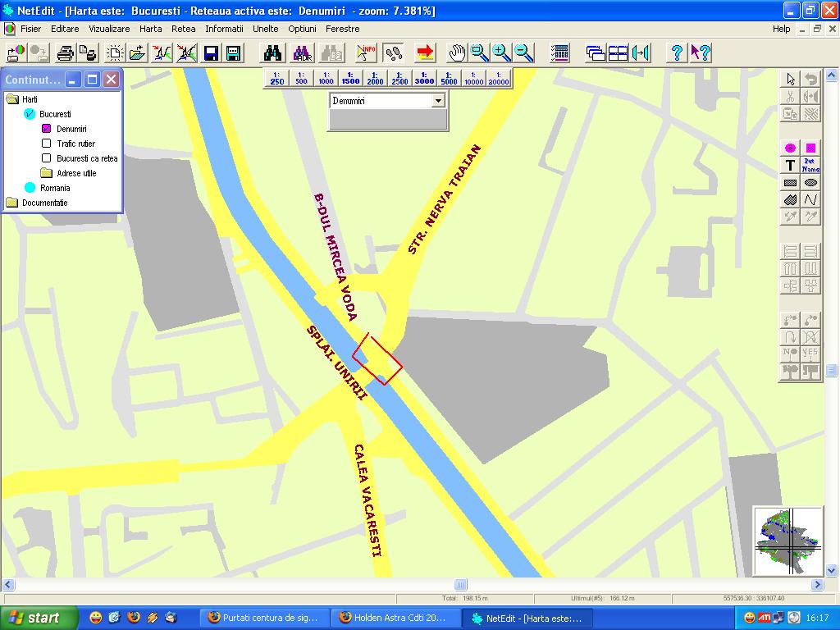840x630 pixels.
Task: Enable the Trafic rutier layer checkbox
Action: 47,144
